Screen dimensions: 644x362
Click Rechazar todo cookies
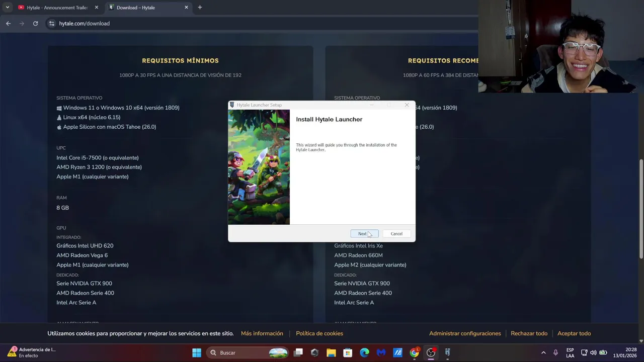pos(529,333)
